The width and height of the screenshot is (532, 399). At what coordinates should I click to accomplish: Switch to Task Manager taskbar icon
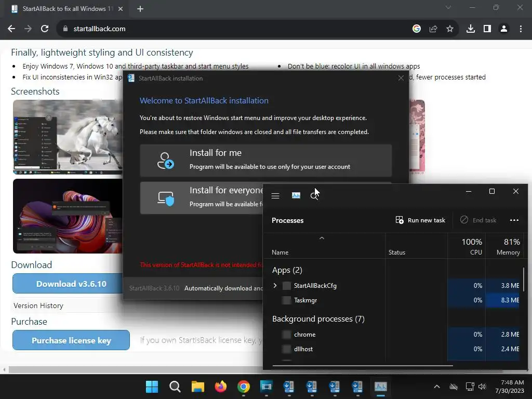[x=381, y=387]
